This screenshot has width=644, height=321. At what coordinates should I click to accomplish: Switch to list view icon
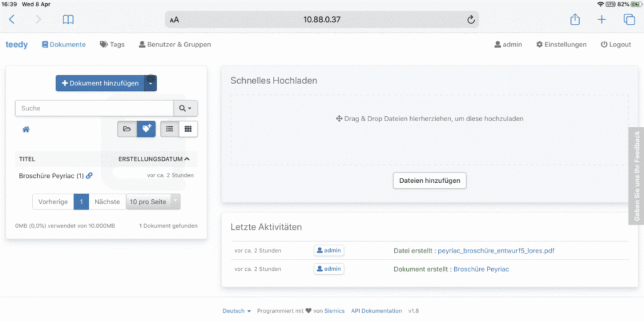click(x=170, y=129)
